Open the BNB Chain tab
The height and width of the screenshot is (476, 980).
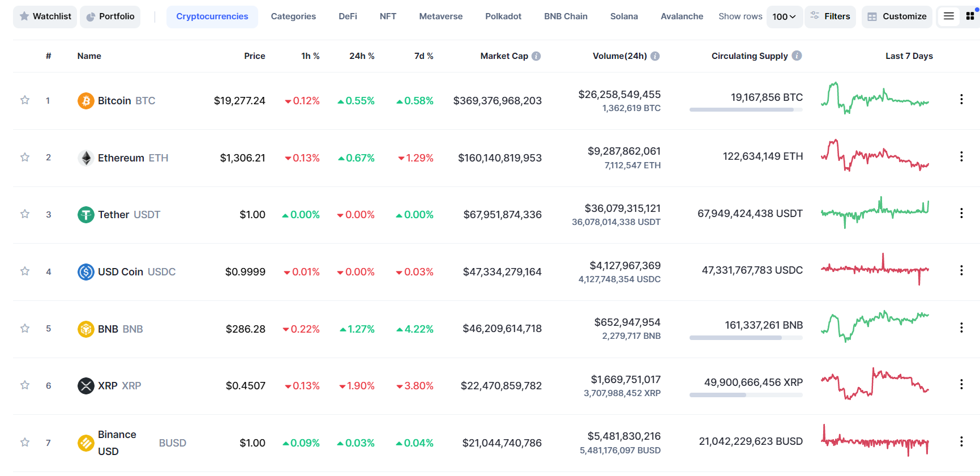(566, 16)
